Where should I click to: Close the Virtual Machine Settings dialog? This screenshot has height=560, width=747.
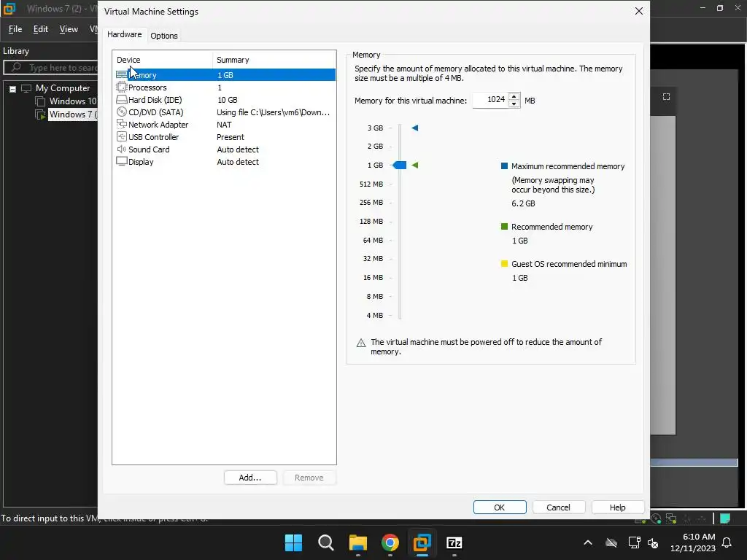tap(639, 11)
